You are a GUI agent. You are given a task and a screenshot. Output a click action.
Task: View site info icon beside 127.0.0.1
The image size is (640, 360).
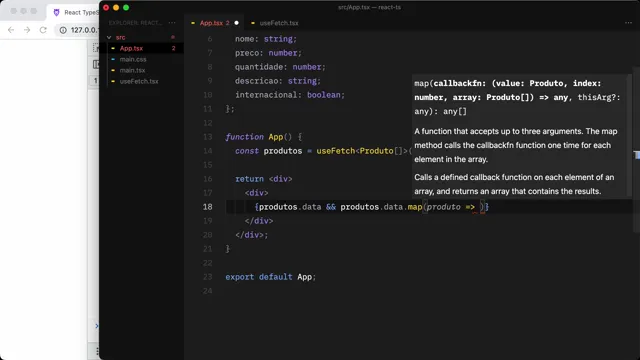click(x=63, y=30)
